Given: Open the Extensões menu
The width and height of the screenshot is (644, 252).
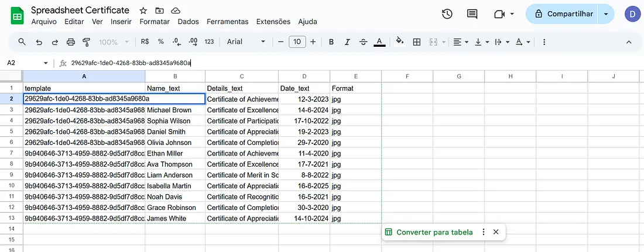Looking at the screenshot, I should (x=273, y=22).
